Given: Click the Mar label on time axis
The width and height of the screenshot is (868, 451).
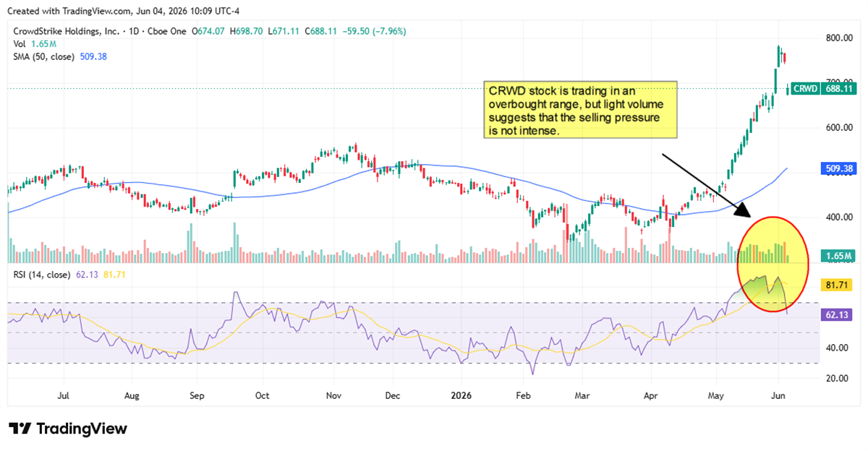Looking at the screenshot, I should point(583,395).
